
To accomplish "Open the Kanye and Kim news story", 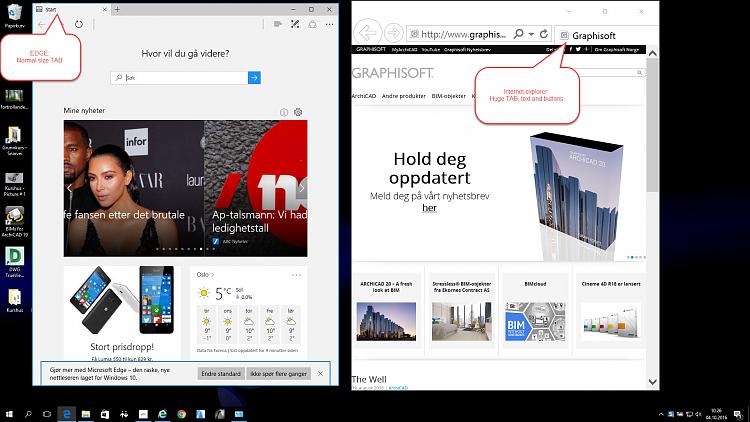I will 134,188.
